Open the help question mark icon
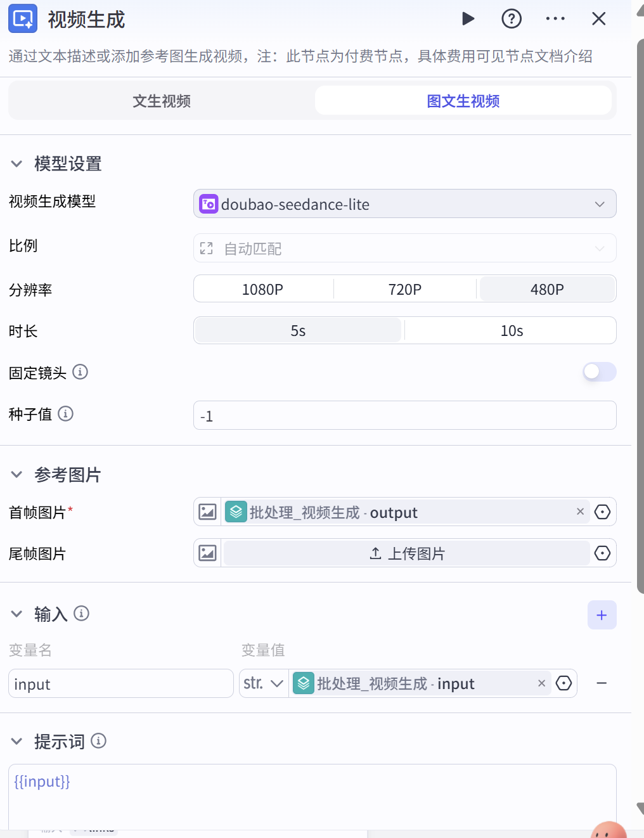Image resolution: width=644 pixels, height=838 pixels. (x=512, y=19)
